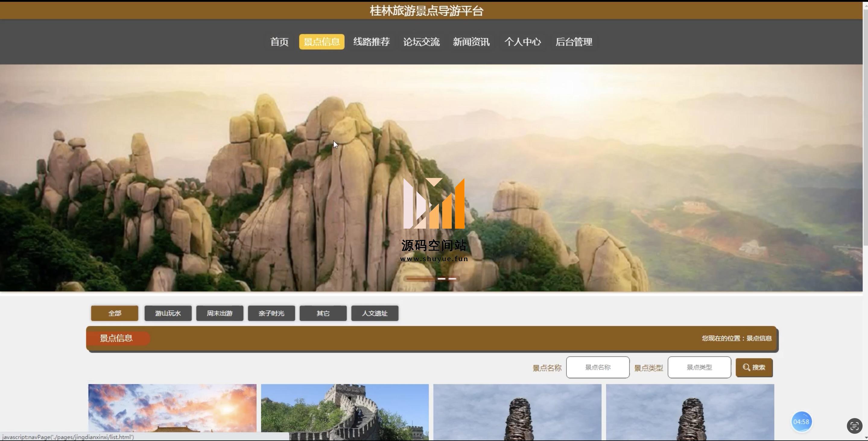Click the 搜索 search button with magnifier

click(754, 367)
